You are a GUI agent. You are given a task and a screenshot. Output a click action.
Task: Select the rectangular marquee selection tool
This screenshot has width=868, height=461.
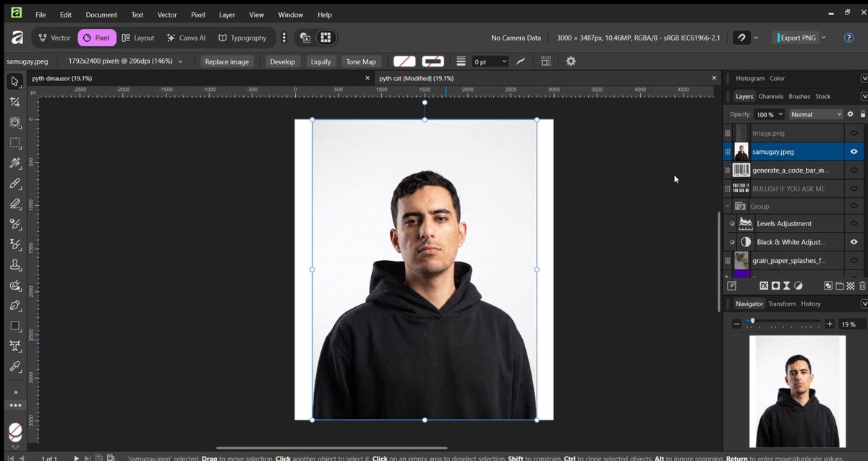pos(14,143)
